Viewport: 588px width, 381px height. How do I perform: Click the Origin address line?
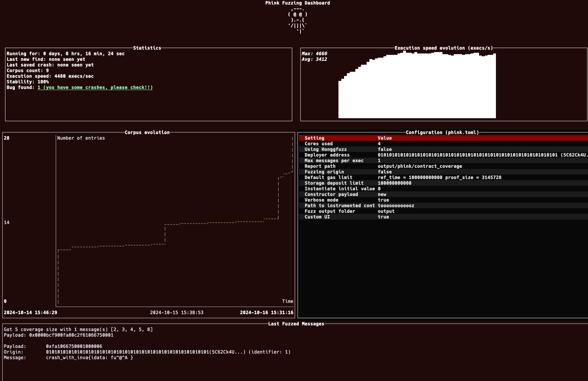[147, 352]
